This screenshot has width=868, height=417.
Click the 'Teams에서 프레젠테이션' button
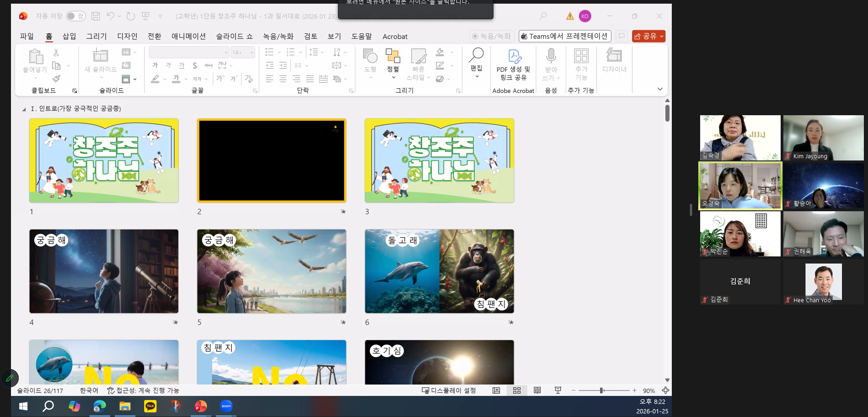pos(565,36)
